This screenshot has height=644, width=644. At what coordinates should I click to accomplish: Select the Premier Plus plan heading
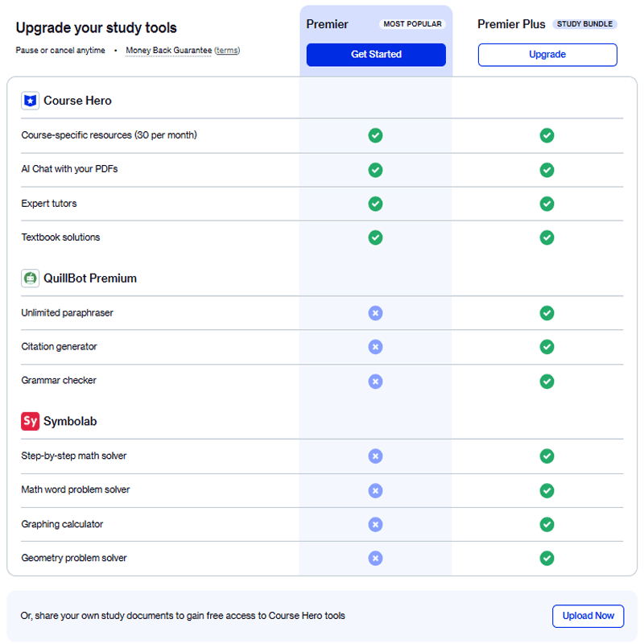(511, 24)
